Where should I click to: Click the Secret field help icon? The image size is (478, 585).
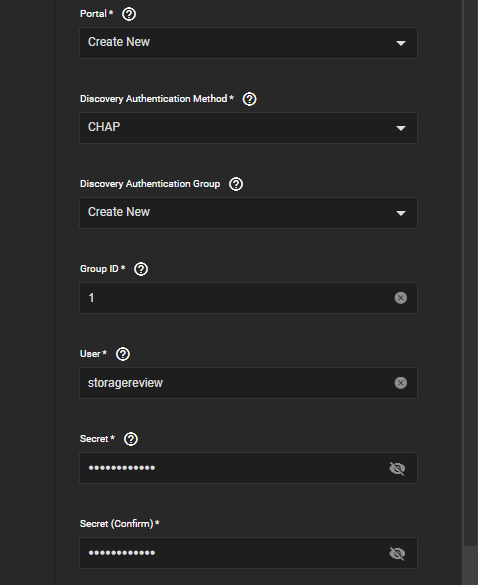[131, 439]
